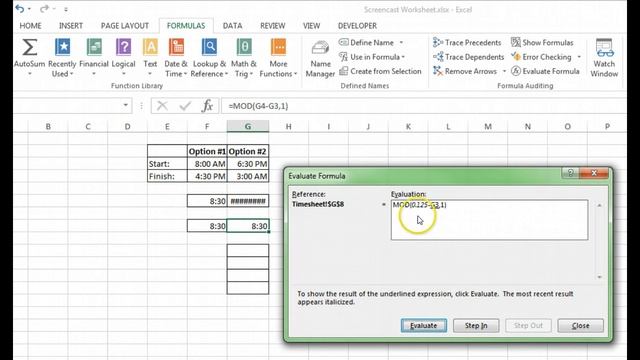Open the Quick Access Toolbar customize dropdown

pyautogui.click(x=66, y=9)
